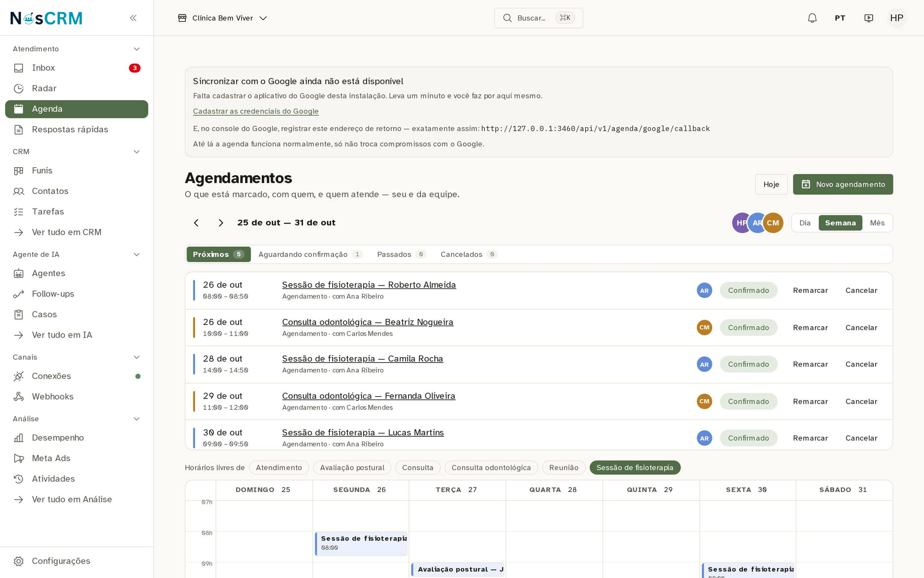
Task: Select the Próximos tab
Action: coord(219,254)
